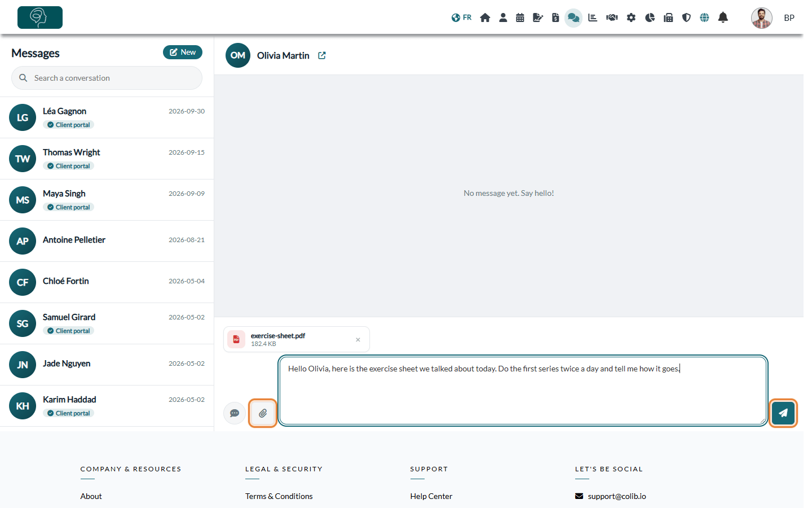Attach a file with the paperclip

pyautogui.click(x=263, y=413)
